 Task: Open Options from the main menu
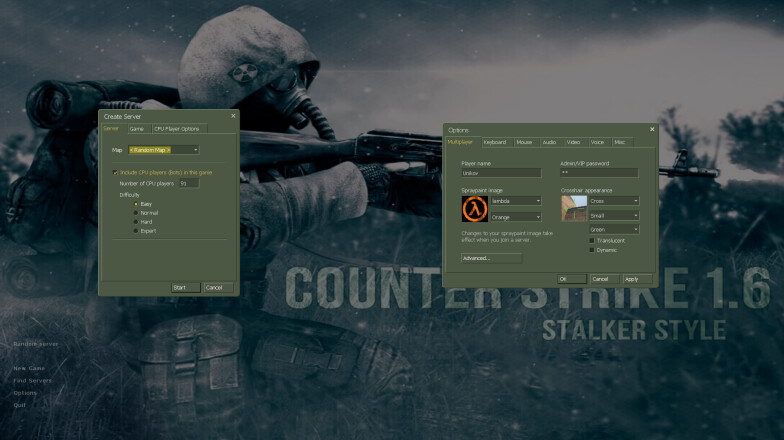[25, 393]
